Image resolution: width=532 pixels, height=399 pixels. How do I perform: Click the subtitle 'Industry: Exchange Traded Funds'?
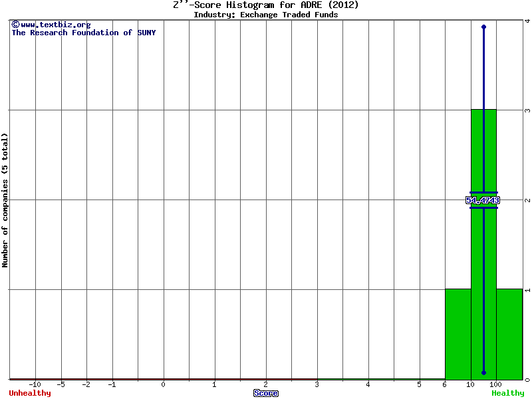265,15
